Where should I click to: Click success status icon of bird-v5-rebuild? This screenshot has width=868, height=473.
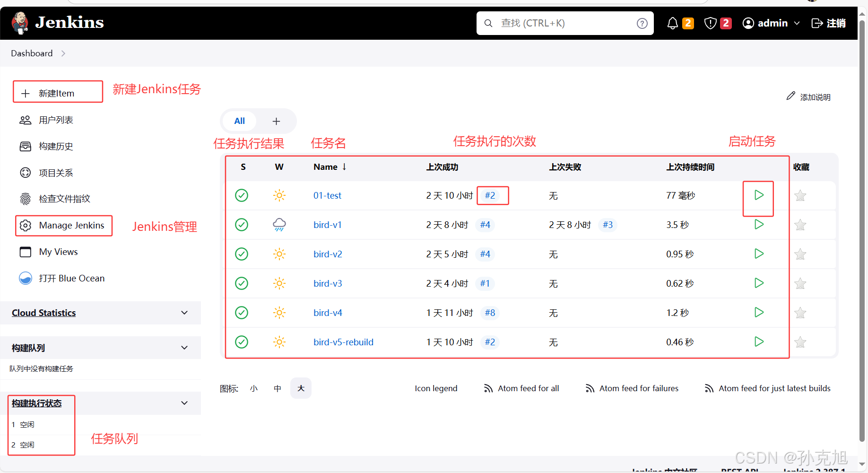[x=242, y=342]
